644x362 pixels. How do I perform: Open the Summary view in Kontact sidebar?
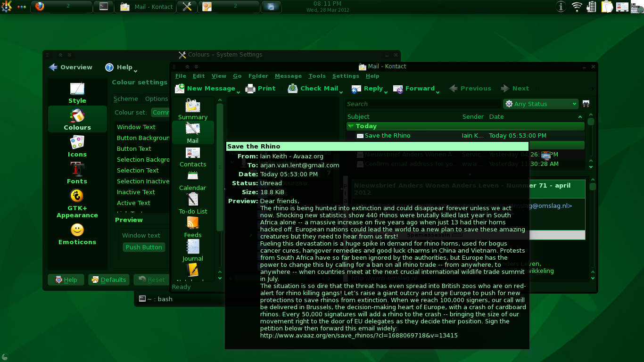[x=193, y=109]
